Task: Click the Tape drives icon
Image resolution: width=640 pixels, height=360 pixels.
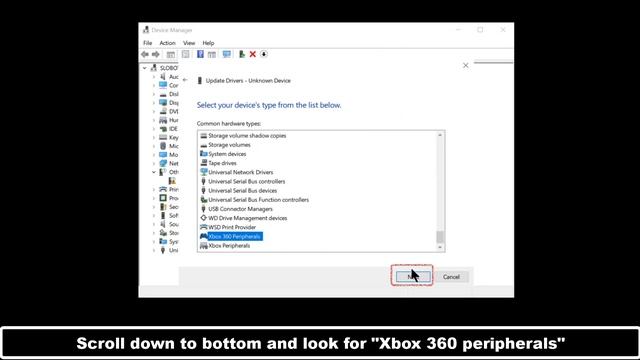Action: point(203,163)
